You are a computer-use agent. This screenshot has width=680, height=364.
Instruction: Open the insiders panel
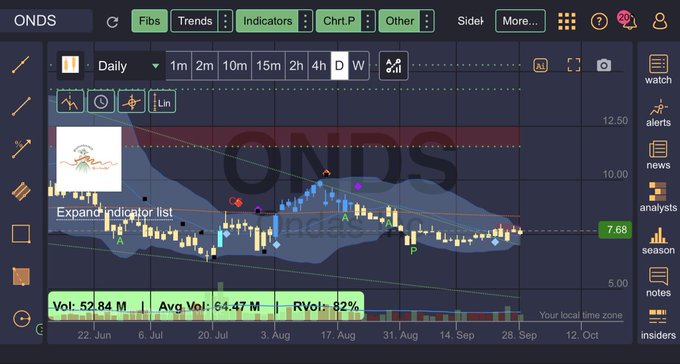click(x=658, y=325)
